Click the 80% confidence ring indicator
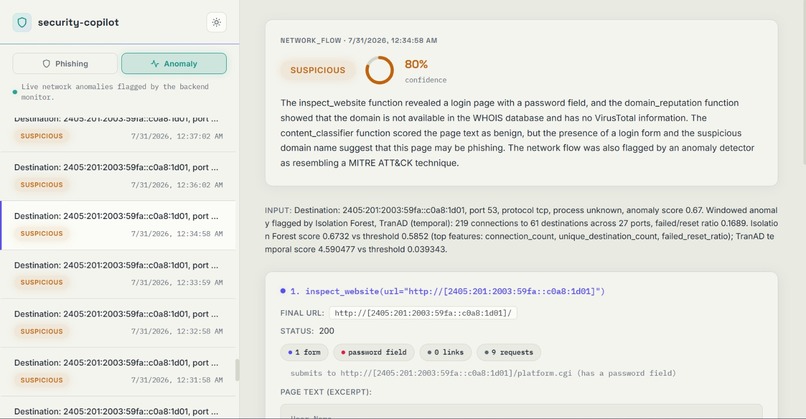The image size is (806, 419). 379,70
